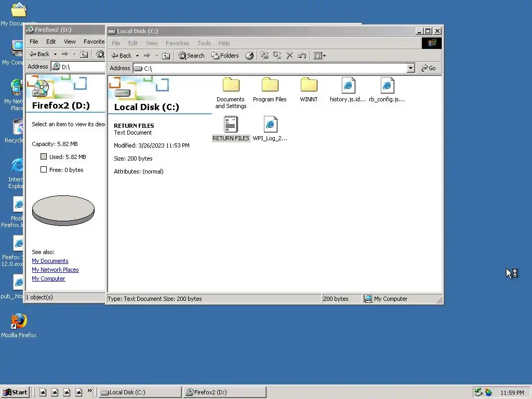Screen dimensions: 532x399
Task: Open Edit menu in Local Disk (C:)
Action: [133, 43]
